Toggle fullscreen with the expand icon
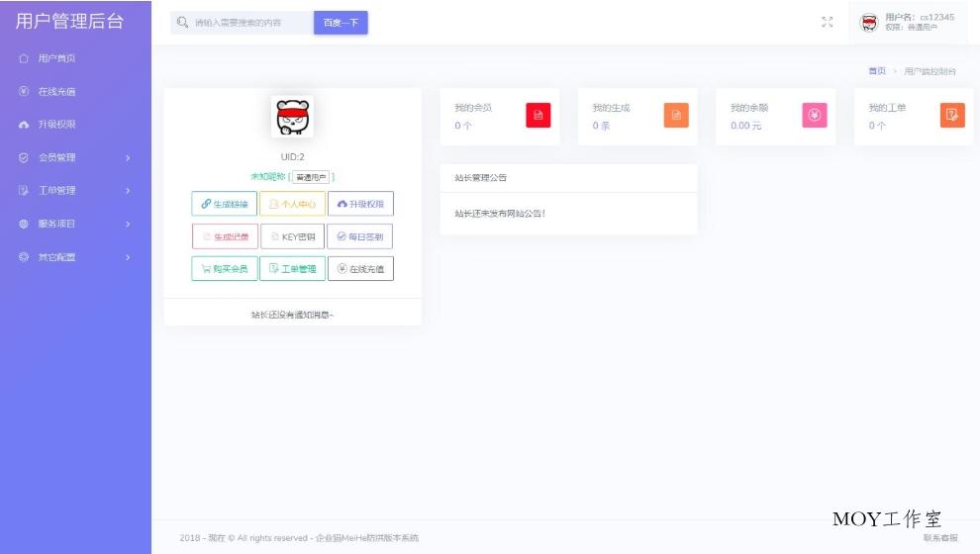The width and height of the screenshot is (980, 554). [827, 22]
